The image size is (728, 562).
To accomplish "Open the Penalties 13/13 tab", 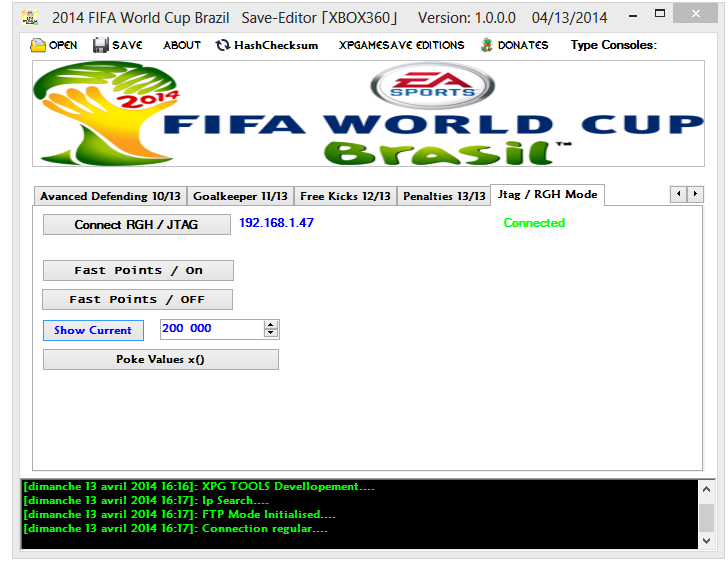I will pyautogui.click(x=444, y=196).
